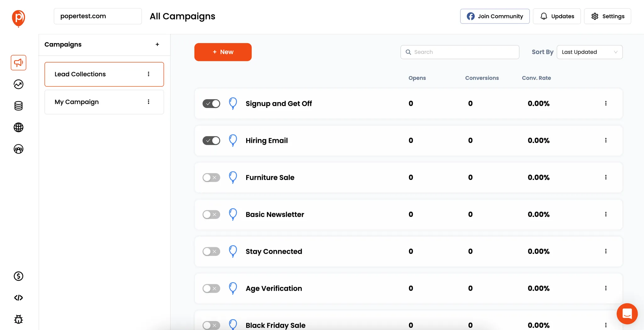Screen dimensions: 644x330
Task: Open the debug bug icon in the sidebar
Action: [18, 319]
